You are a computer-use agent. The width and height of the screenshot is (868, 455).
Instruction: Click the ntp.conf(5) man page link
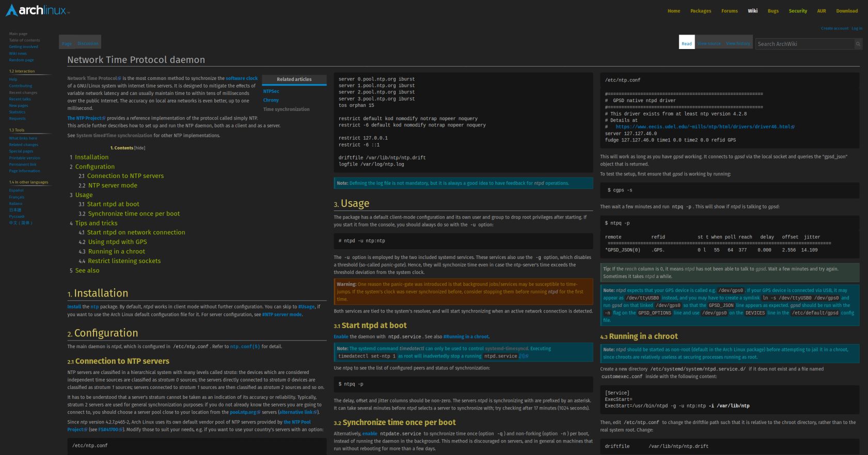tap(245, 347)
